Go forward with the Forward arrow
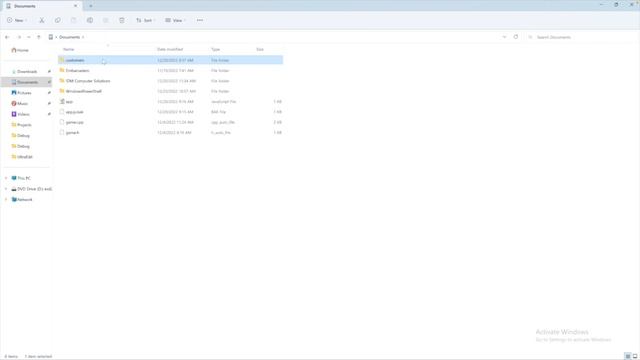 (19, 37)
